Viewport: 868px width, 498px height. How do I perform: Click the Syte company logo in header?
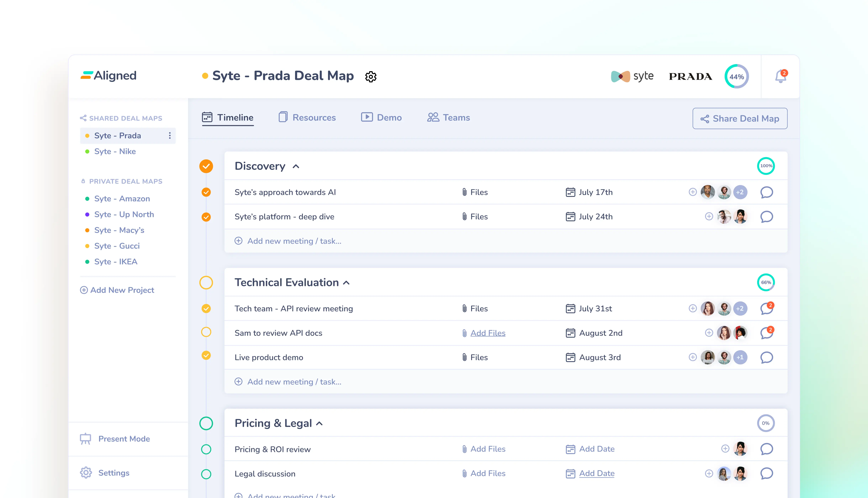tap(632, 76)
